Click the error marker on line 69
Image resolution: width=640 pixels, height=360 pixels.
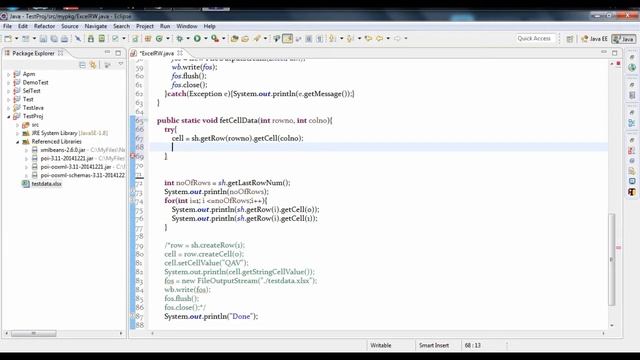(x=133, y=156)
